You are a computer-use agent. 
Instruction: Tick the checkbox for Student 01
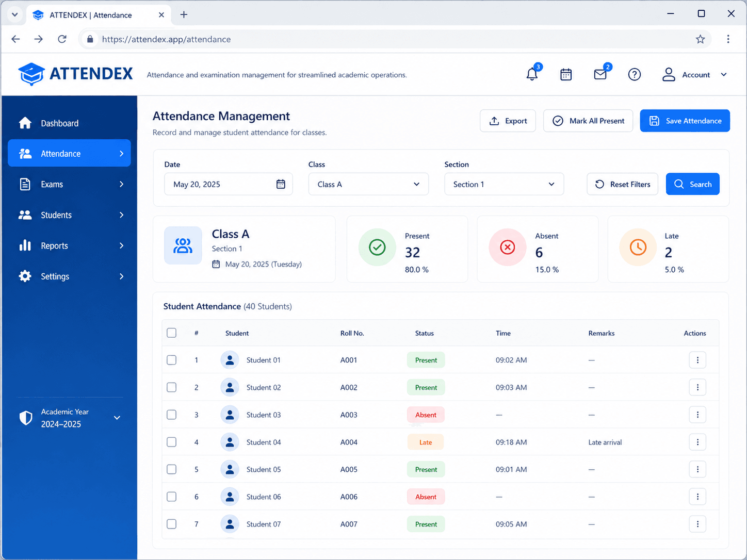172,360
